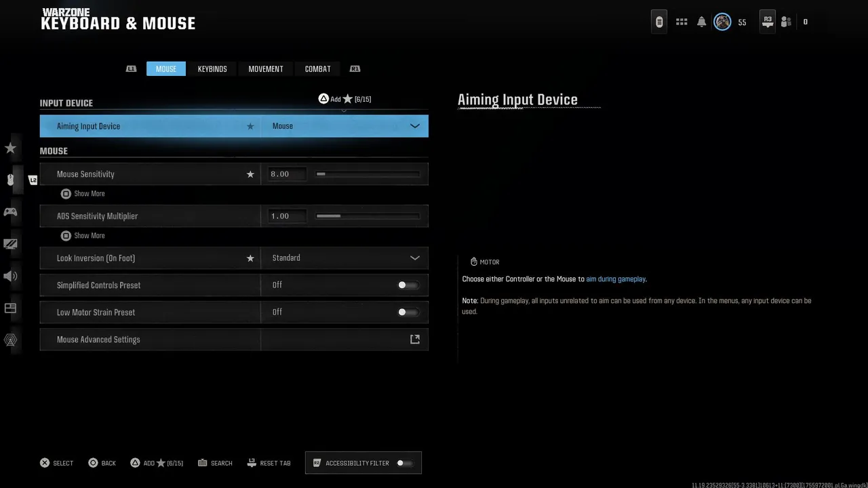This screenshot has width=868, height=488.
Task: Click the Mouse Advanced Settings label
Action: coord(98,340)
